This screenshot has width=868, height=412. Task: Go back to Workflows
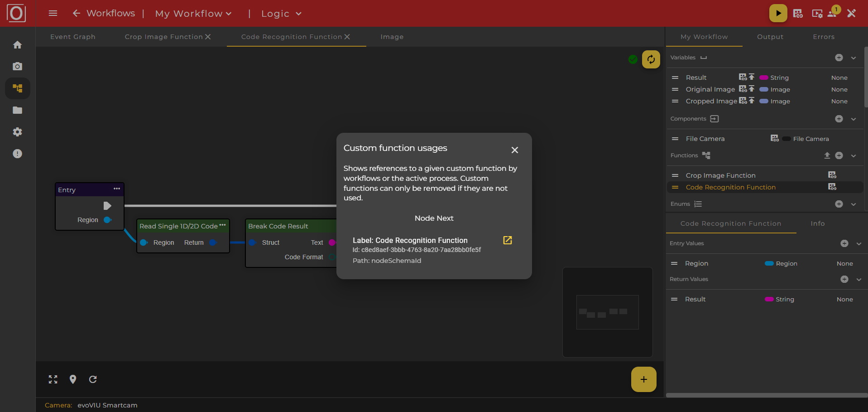click(104, 13)
